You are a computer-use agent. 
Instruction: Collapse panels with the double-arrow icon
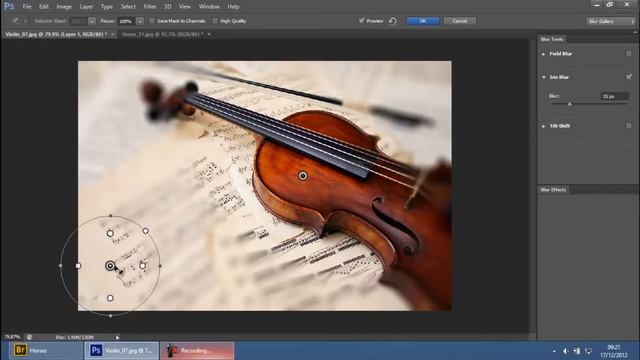tap(635, 32)
